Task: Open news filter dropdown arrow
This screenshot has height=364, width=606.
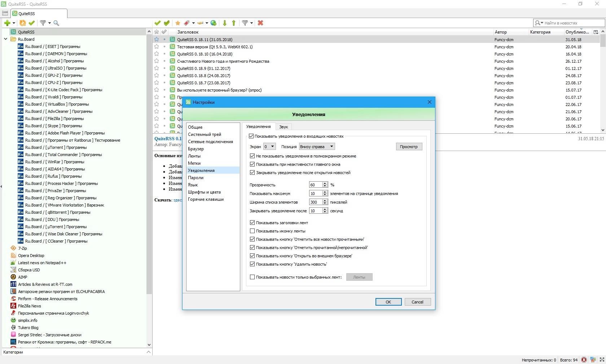Action: point(251,23)
